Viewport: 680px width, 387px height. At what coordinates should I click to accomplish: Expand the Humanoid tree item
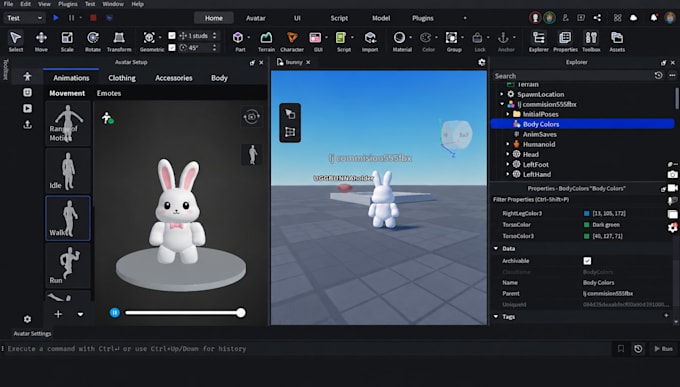[x=508, y=144]
